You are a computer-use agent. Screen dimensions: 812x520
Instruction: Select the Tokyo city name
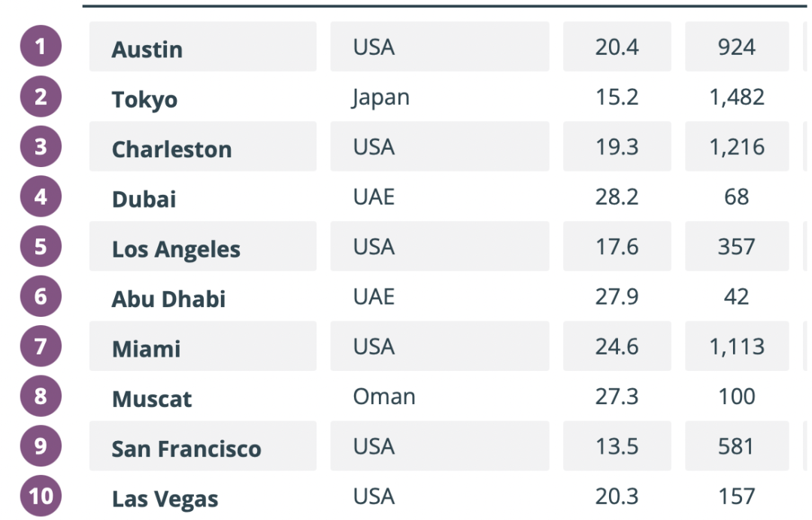[144, 99]
